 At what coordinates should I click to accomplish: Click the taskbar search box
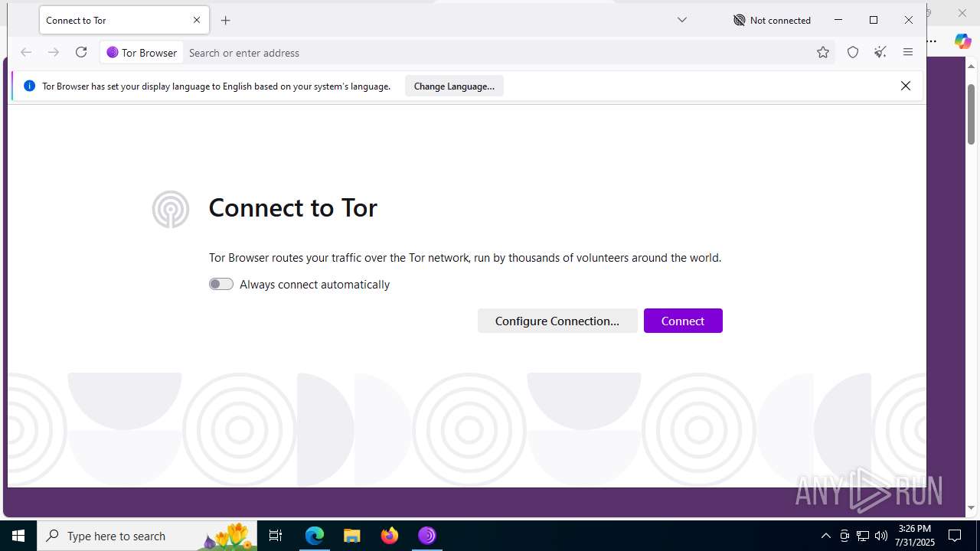click(x=147, y=536)
